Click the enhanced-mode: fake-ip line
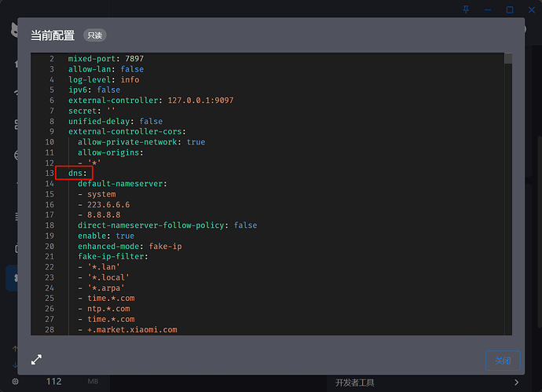The height and width of the screenshot is (392, 542). (x=130, y=246)
